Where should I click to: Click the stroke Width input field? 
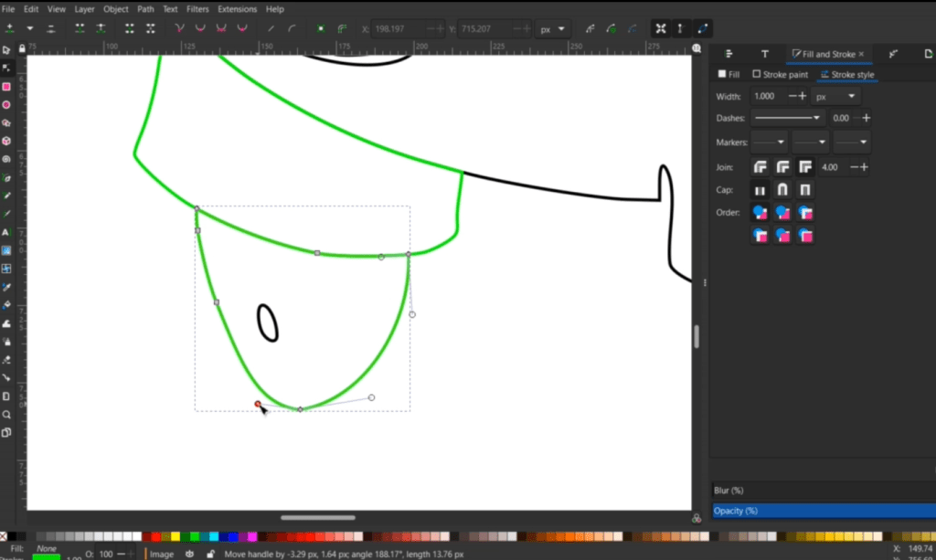click(766, 96)
